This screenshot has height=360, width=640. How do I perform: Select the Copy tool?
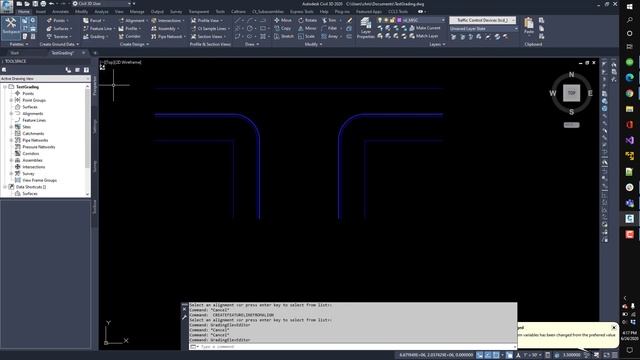(282, 28)
